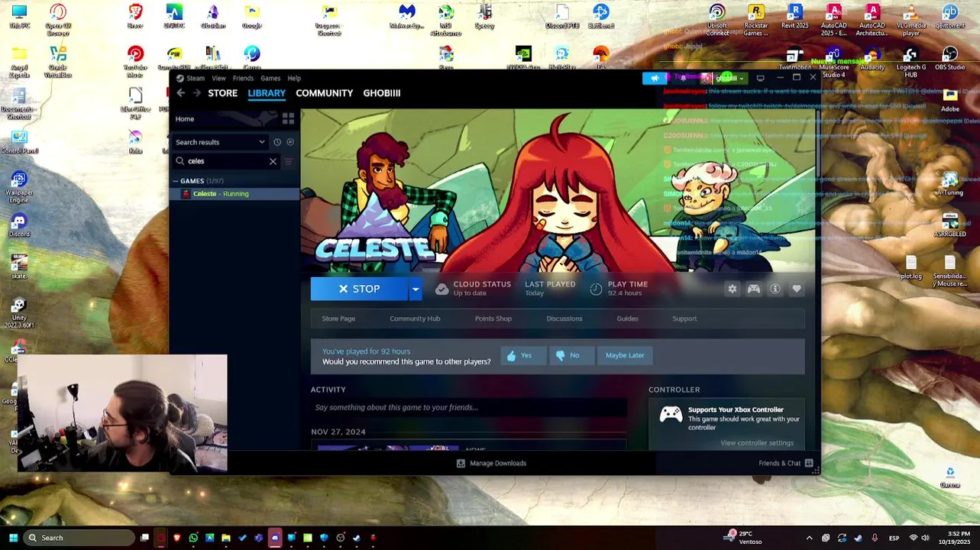Viewport: 980px width, 550px height.
Task: Open the Friends menu
Action: 243,78
